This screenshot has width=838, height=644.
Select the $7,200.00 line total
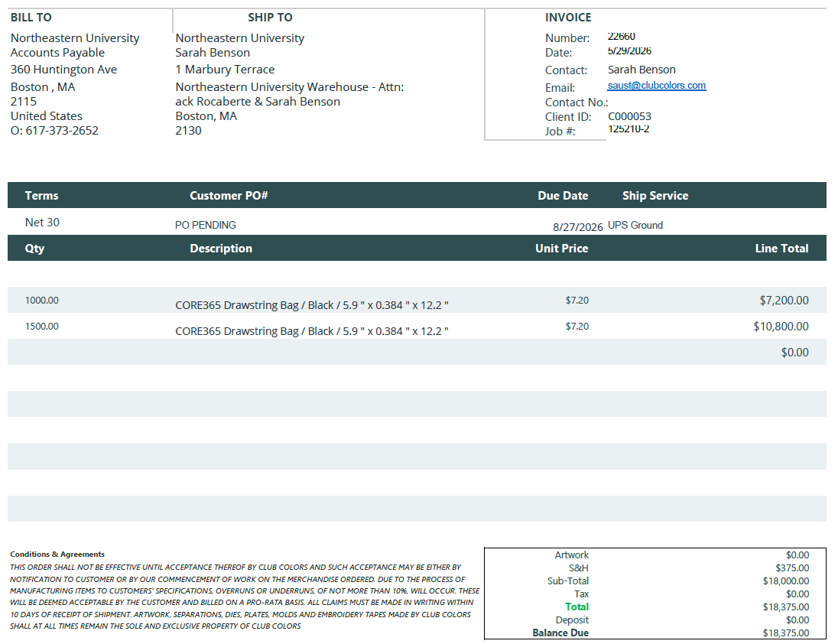pos(784,301)
